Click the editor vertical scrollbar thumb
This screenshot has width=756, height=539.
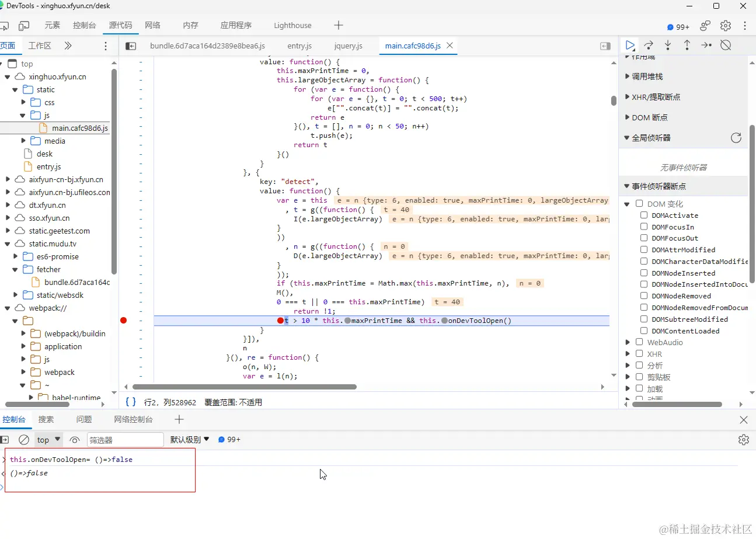point(614,100)
